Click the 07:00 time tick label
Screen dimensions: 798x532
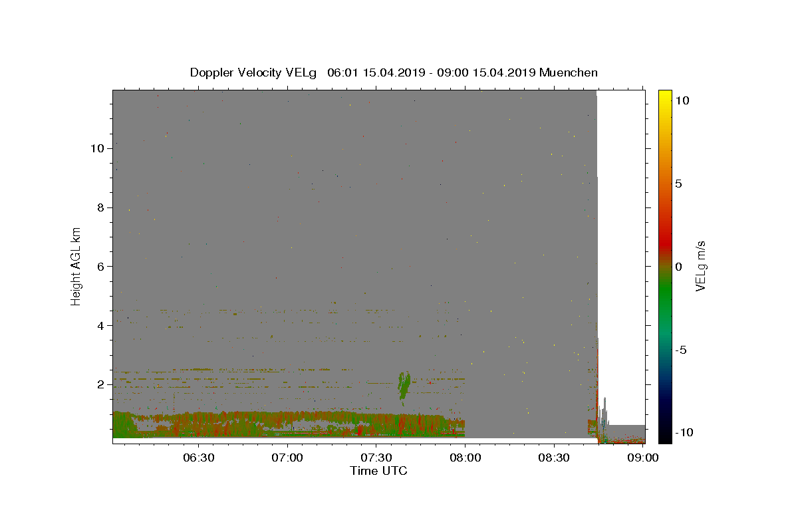(x=288, y=458)
